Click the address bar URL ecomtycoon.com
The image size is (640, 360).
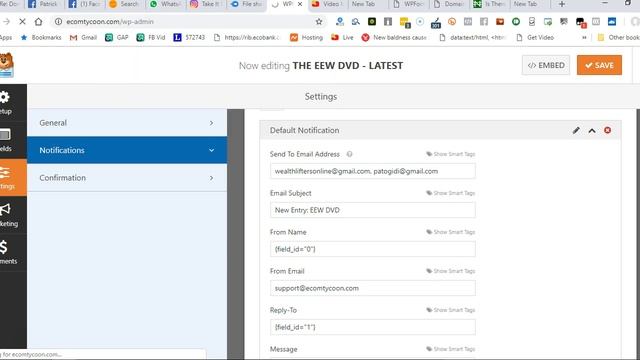coord(110,22)
